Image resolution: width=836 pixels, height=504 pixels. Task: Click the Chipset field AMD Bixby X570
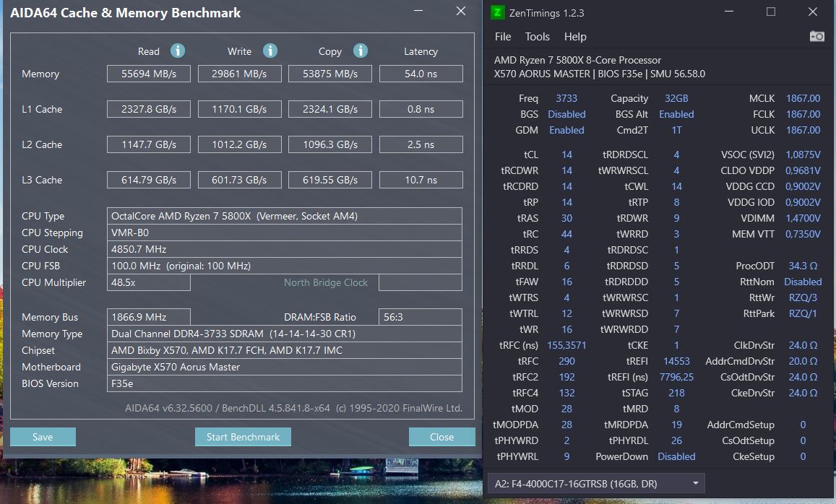285,350
